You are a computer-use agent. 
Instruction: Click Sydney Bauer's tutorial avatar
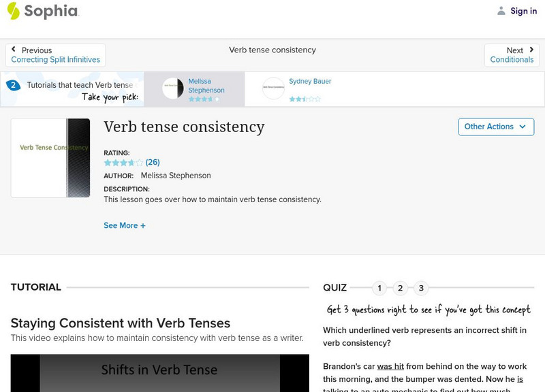pos(273,88)
